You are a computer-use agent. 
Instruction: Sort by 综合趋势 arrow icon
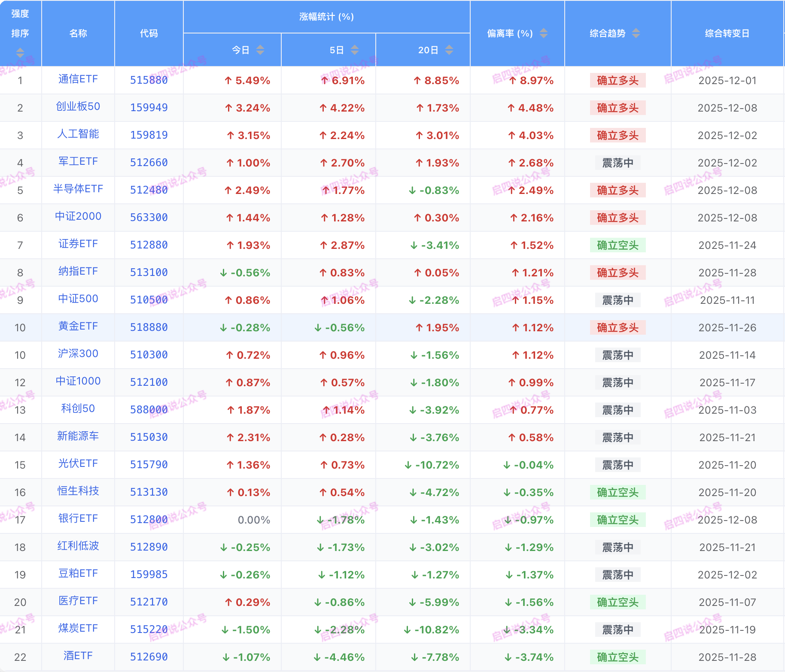pos(636,33)
